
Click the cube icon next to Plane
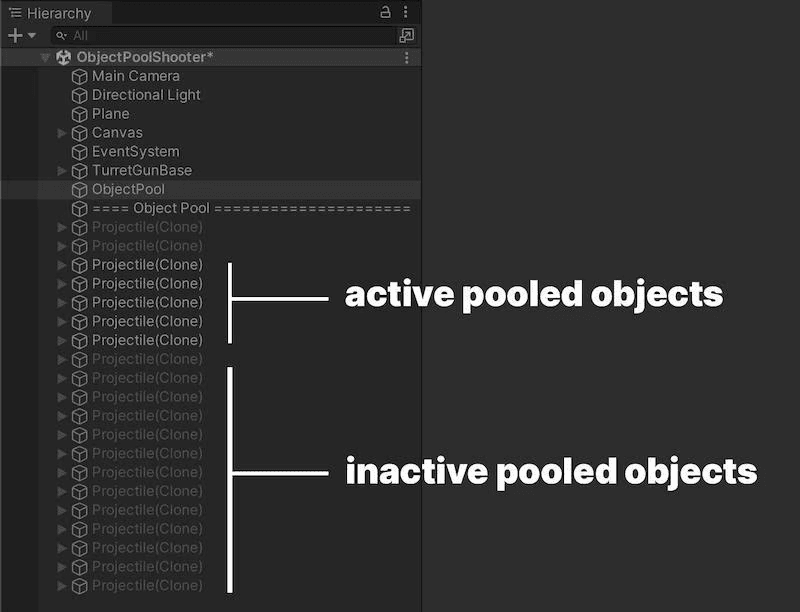tap(78, 114)
